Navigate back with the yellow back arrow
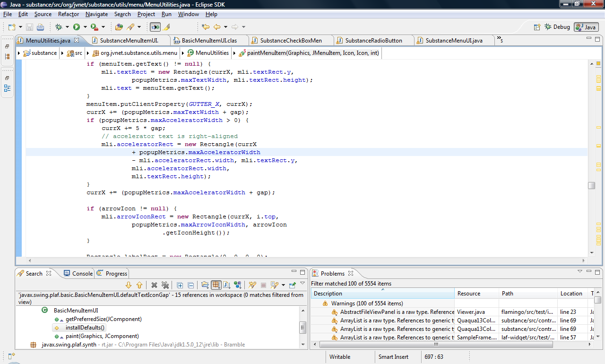The image size is (605, 364). click(x=216, y=27)
